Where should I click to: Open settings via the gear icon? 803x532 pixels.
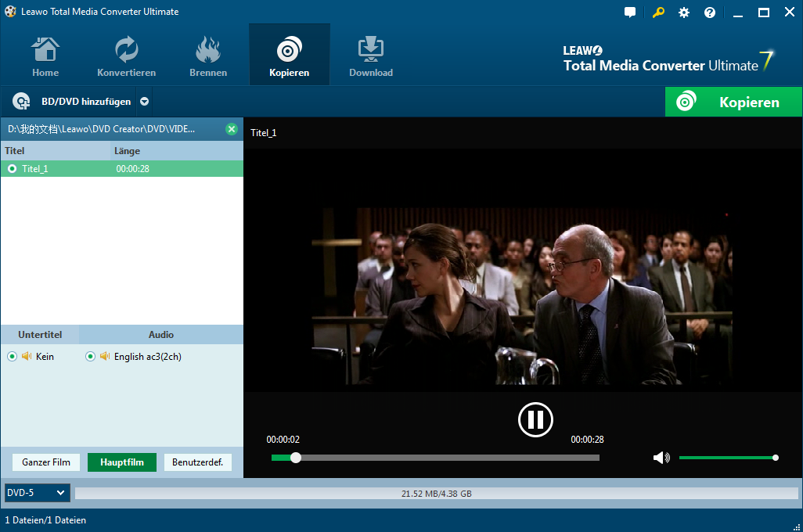(x=684, y=13)
